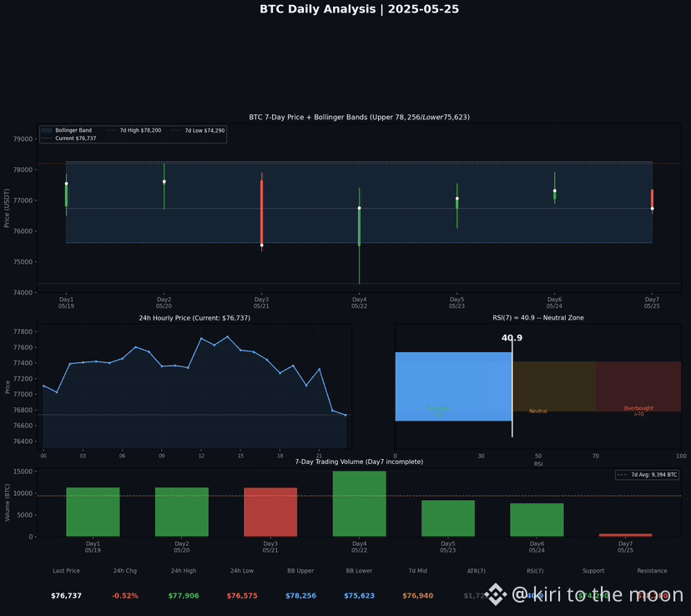Image resolution: width=691 pixels, height=616 pixels.
Task: Click the Day2 volume bar
Action: point(182,512)
